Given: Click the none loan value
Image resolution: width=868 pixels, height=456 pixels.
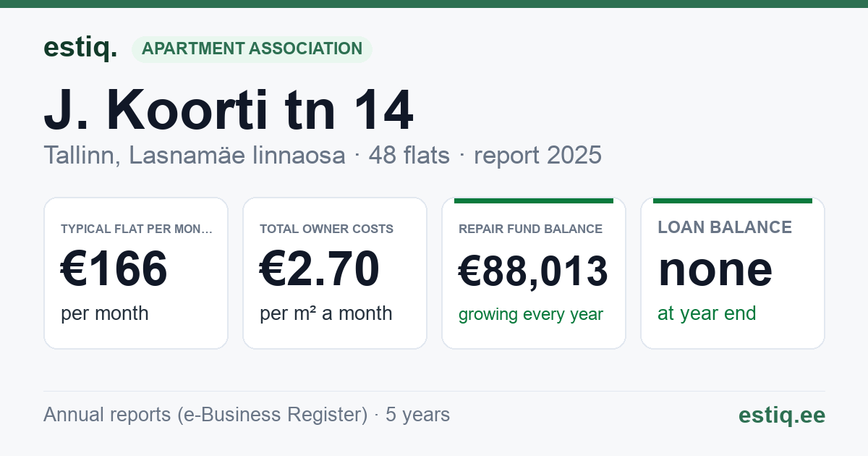Looking at the screenshot, I should (x=715, y=269).
